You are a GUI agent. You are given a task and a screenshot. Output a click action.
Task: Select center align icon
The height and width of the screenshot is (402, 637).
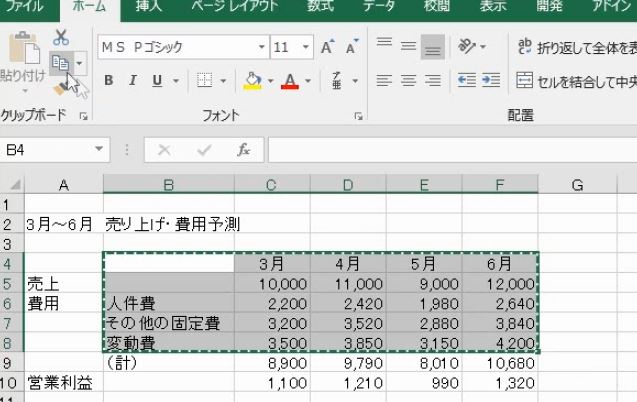pos(408,80)
